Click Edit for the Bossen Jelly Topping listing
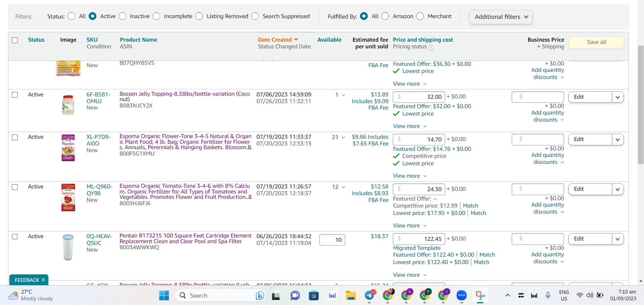 pos(590,97)
